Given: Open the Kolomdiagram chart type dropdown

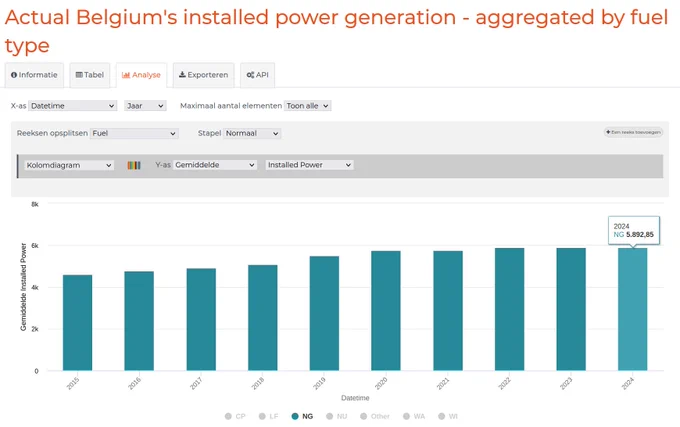Looking at the screenshot, I should tap(69, 165).
